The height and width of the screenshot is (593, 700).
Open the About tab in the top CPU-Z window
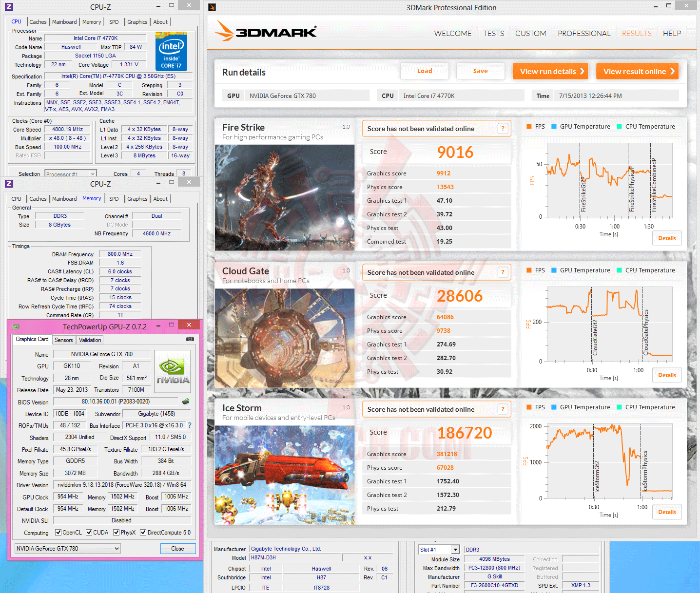coord(160,22)
